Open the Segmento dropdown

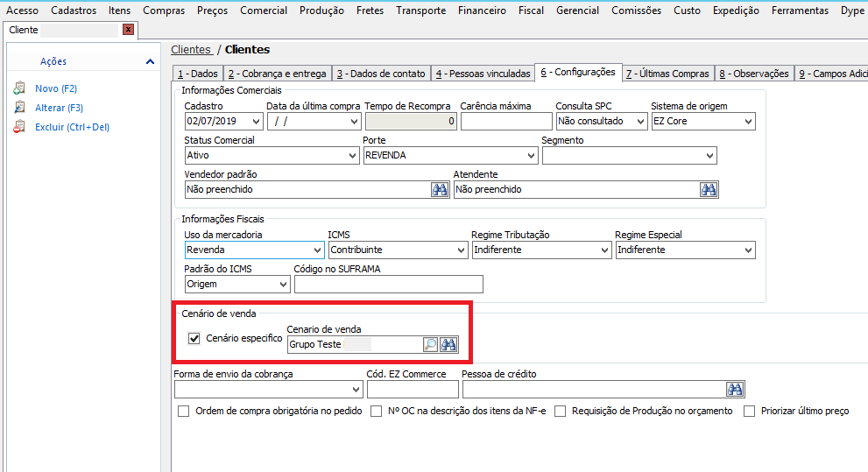point(709,156)
